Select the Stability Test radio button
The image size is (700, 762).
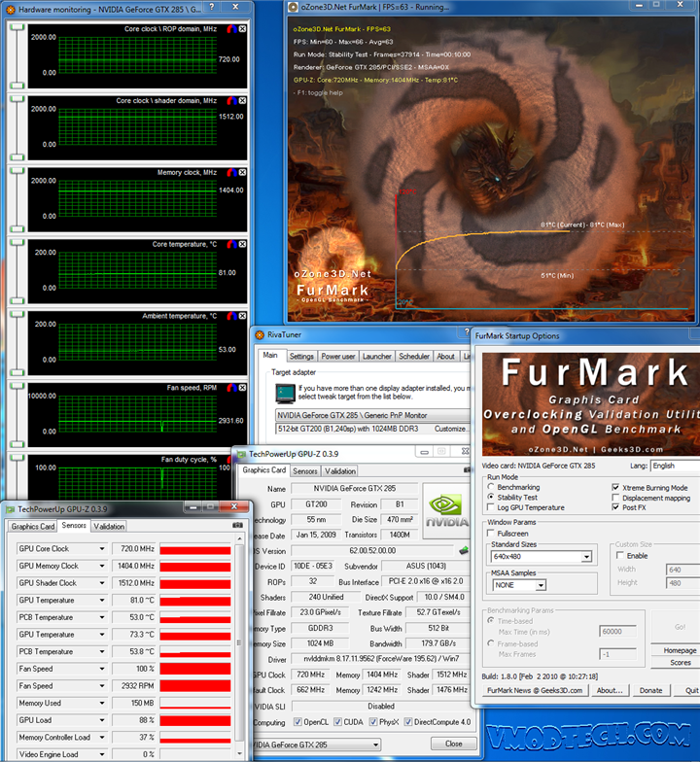pos(490,498)
